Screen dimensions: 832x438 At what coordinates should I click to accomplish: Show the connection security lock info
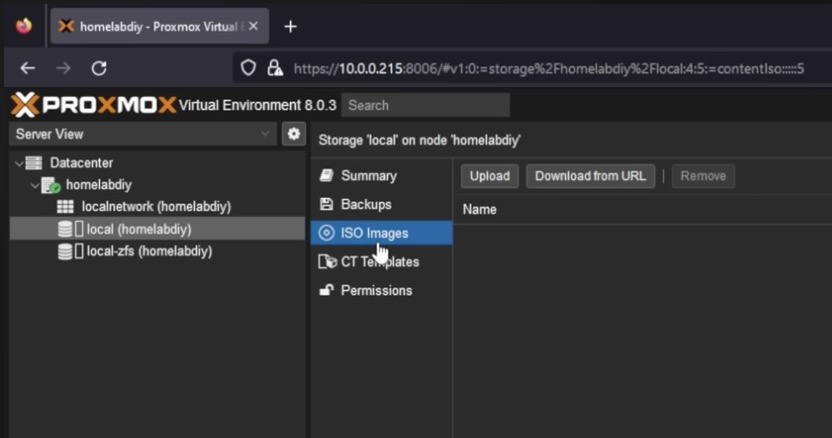tap(275, 68)
